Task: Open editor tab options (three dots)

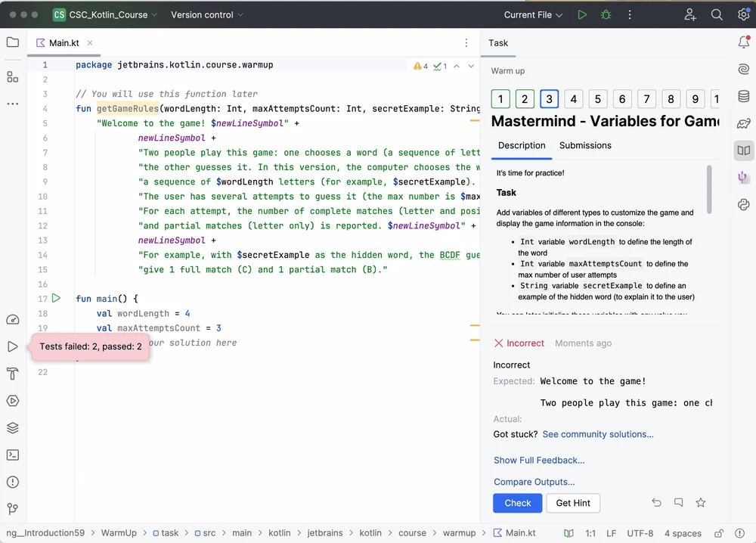Action: click(466, 43)
